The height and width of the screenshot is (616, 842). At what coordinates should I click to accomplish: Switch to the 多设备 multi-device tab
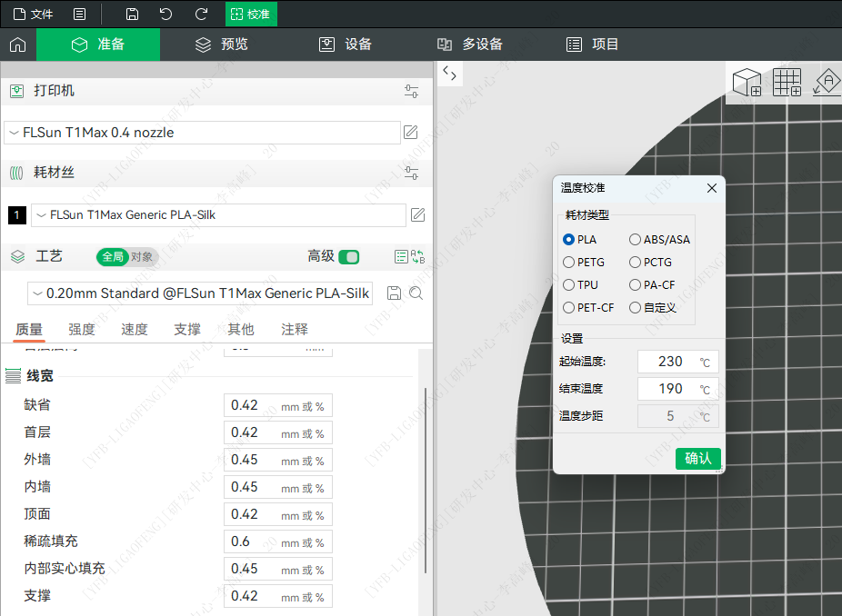click(x=470, y=45)
